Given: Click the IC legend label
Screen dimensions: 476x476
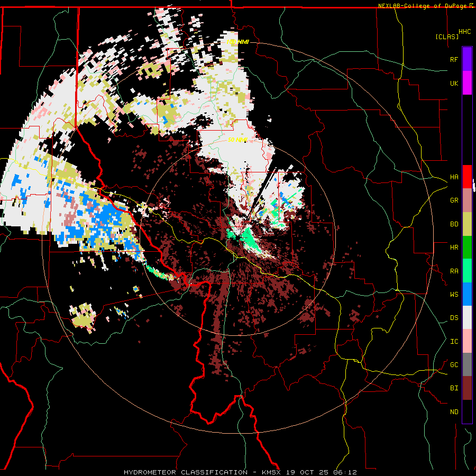Looking at the screenshot, I should tap(454, 342).
